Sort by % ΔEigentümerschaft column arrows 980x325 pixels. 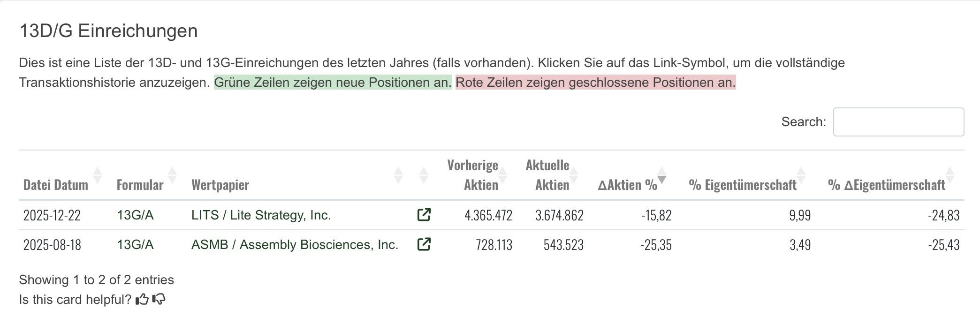950,175
